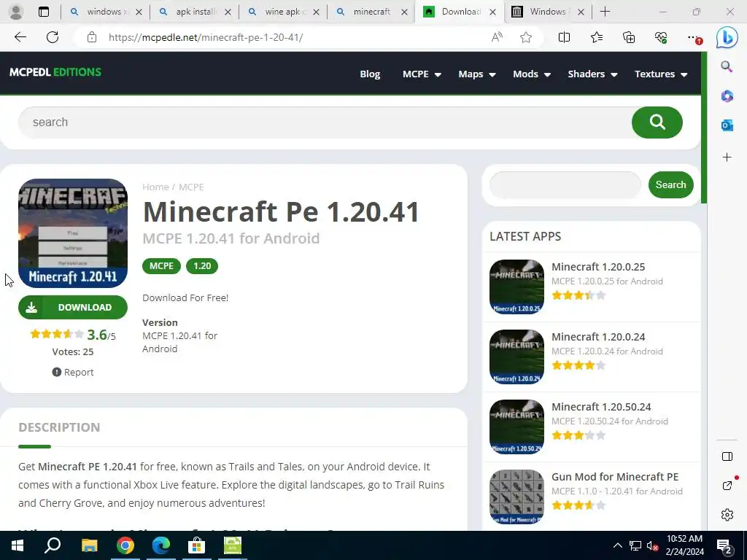The width and height of the screenshot is (747, 560).
Task: Open Microsoft Store from taskbar
Action: click(x=196, y=545)
